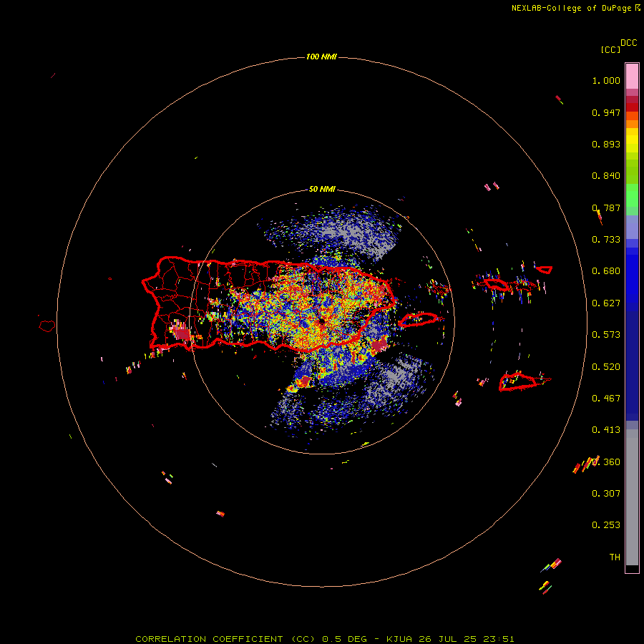The image size is (644, 644).
Task: Click the 0.573 scale value
Action: (606, 335)
